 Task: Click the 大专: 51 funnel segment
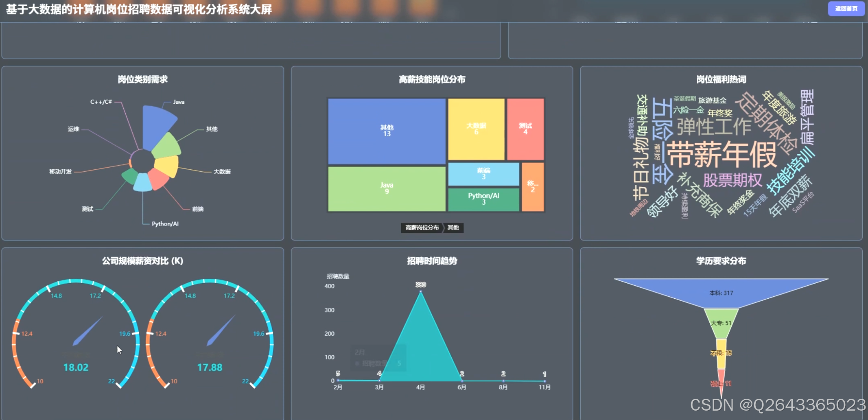(721, 324)
